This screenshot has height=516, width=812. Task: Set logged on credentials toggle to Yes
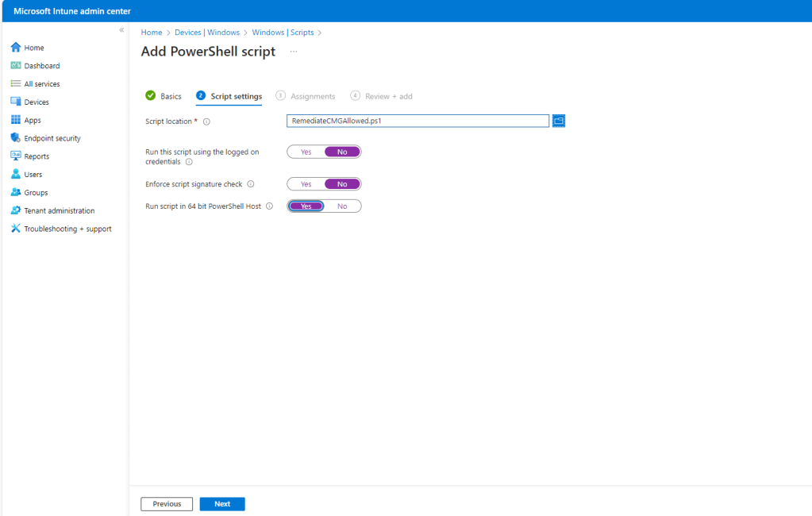[x=306, y=152]
